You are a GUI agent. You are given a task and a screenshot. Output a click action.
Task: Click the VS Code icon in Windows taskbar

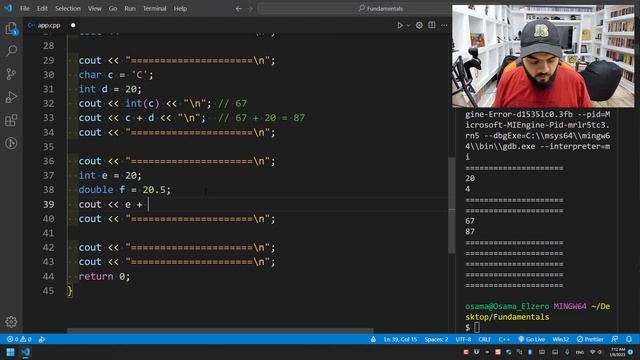[x=25, y=352]
